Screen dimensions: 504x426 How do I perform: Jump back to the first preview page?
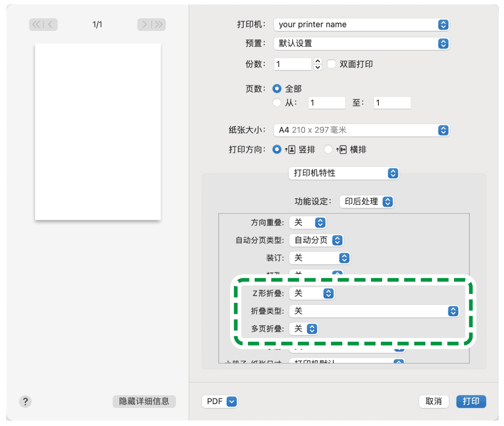pos(37,24)
